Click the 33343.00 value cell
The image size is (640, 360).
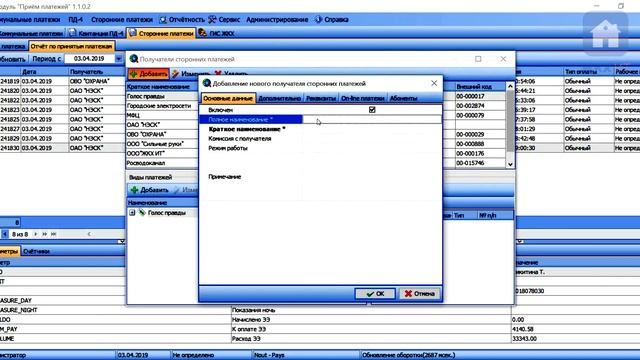(576, 338)
